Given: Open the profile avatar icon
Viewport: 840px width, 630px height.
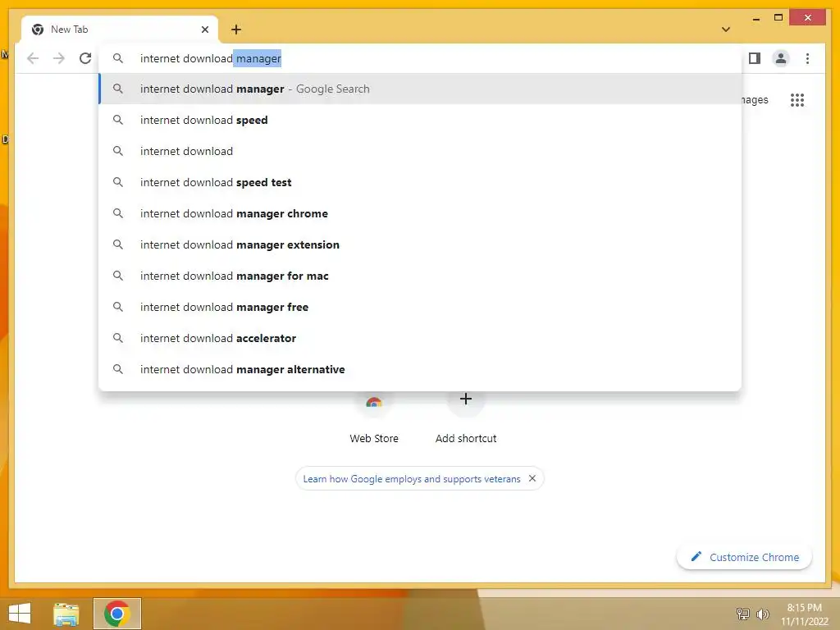Looking at the screenshot, I should (x=781, y=58).
